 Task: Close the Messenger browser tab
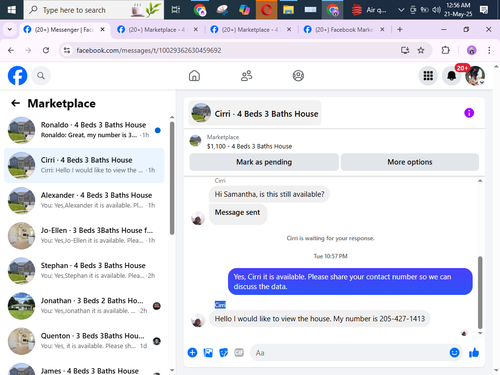103,29
